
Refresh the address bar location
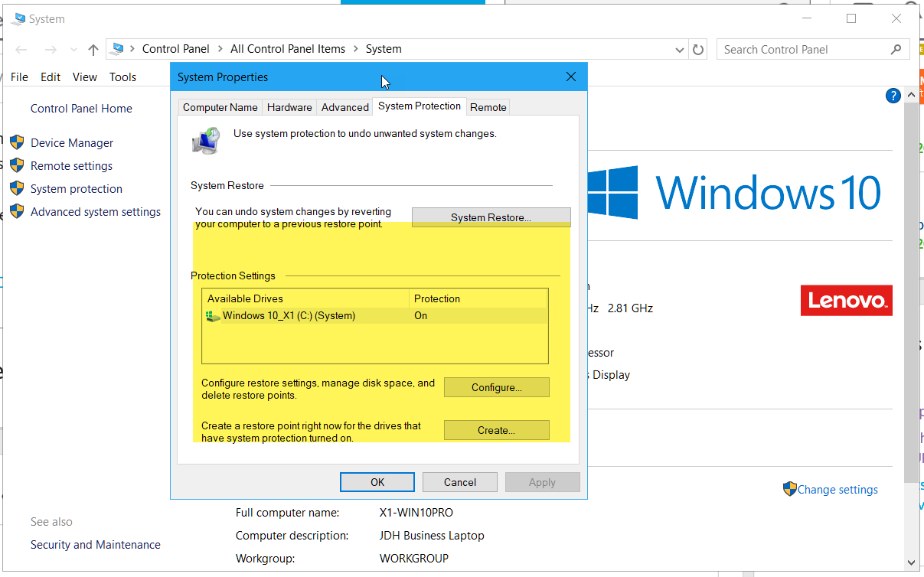coord(698,50)
